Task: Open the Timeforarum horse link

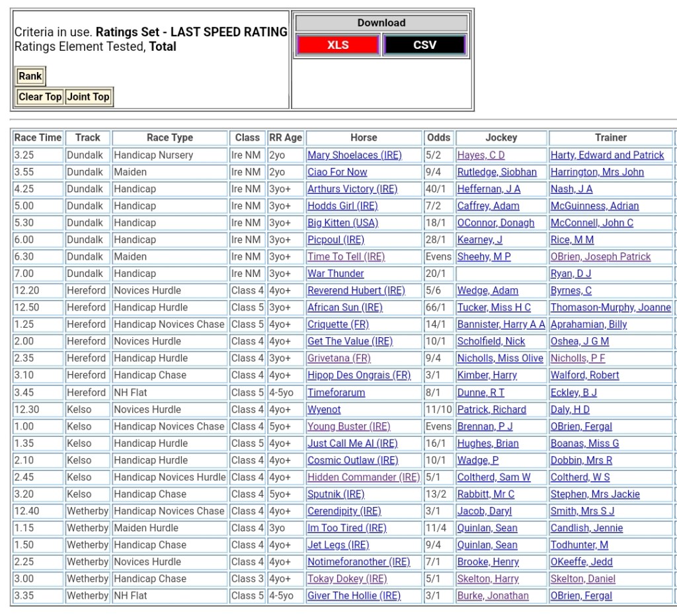Action: [x=336, y=393]
